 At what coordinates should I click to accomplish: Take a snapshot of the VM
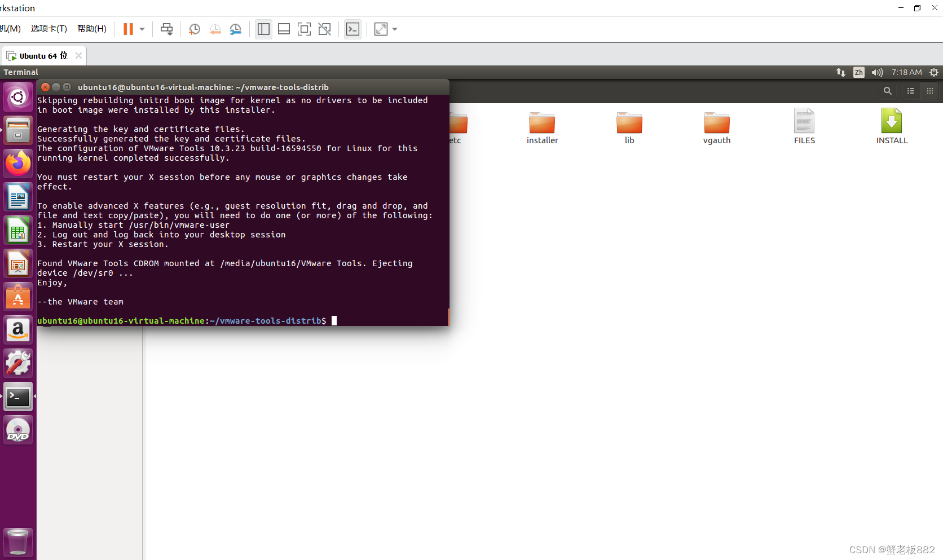coord(195,29)
